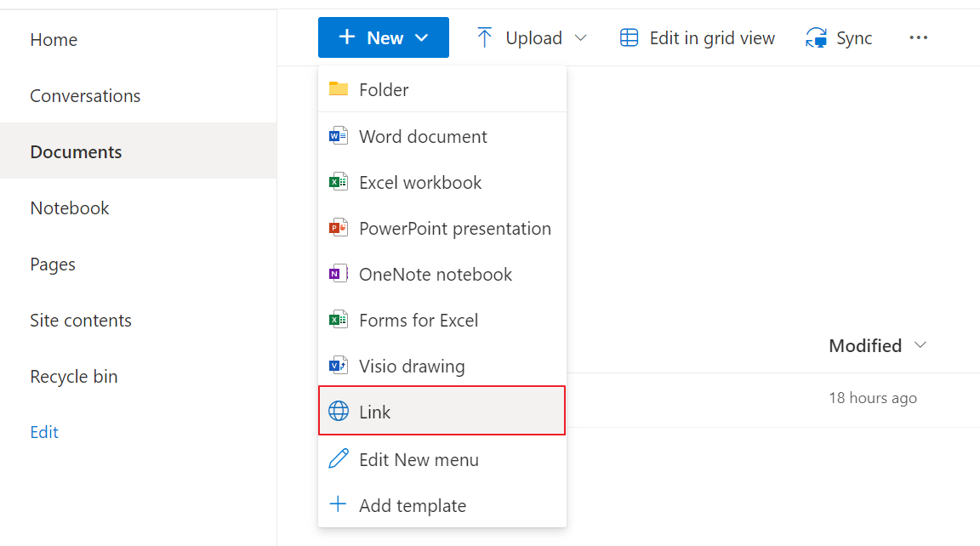
Task: Click the Edit link in the sidebar
Action: click(44, 432)
